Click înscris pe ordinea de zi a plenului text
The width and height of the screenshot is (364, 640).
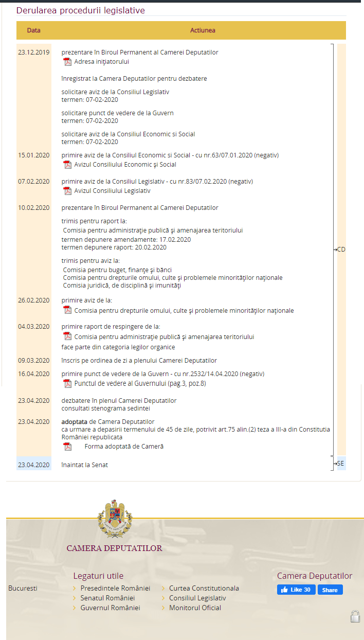(139, 360)
